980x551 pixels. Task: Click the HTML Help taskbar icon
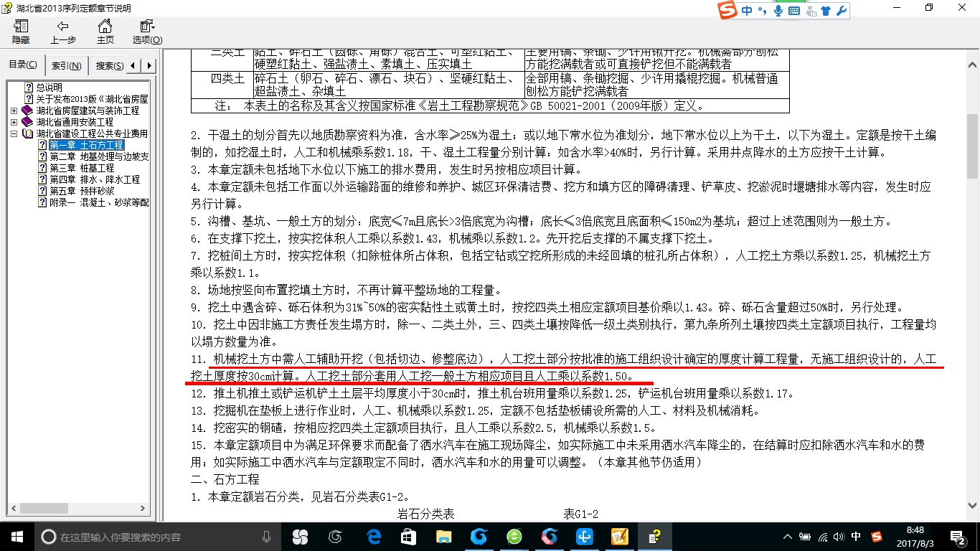(x=654, y=537)
